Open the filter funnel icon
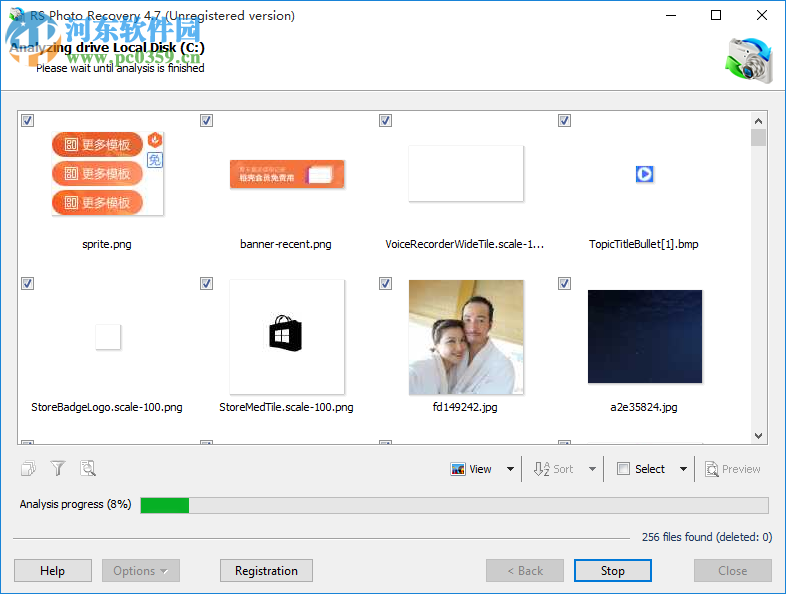This screenshot has height=594, width=786. (58, 469)
